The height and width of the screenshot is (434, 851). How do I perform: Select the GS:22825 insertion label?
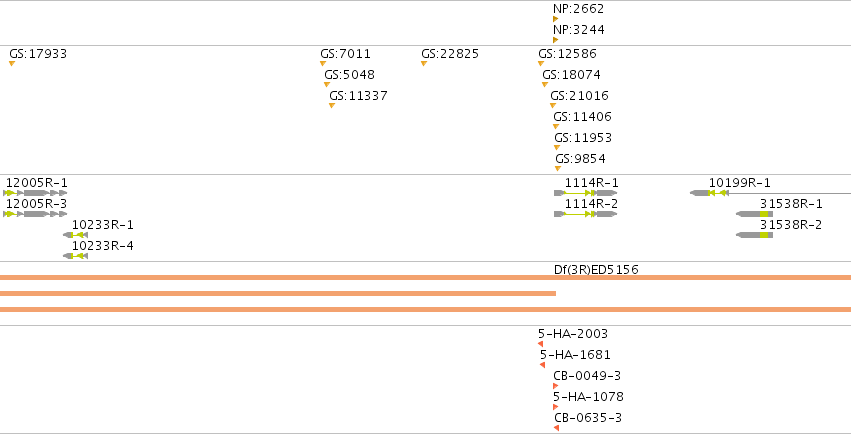coord(450,54)
